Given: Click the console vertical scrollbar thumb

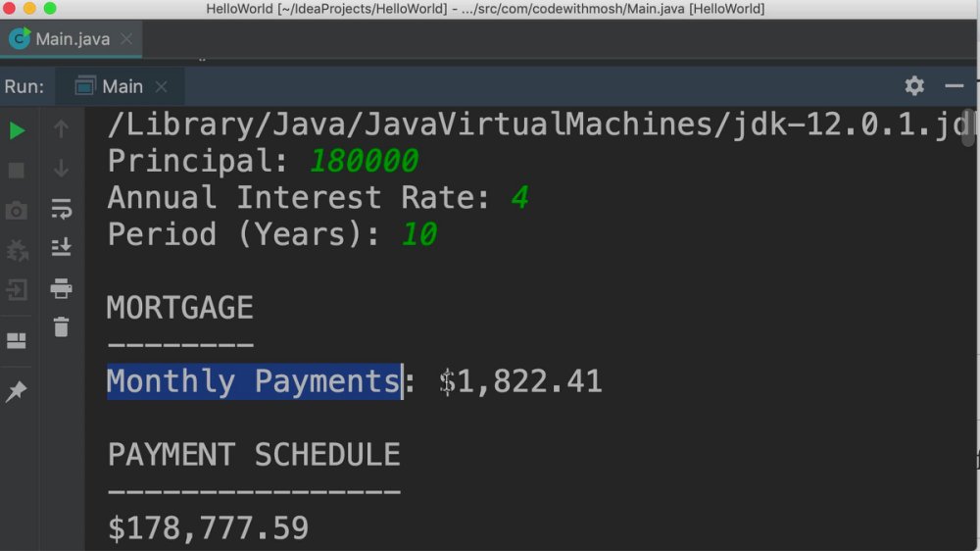Looking at the screenshot, I should 968,127.
